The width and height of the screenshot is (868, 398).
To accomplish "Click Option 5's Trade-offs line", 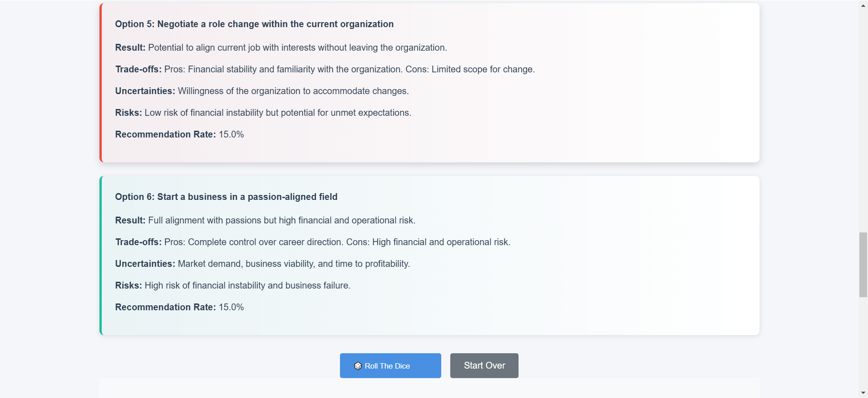I will tap(325, 69).
